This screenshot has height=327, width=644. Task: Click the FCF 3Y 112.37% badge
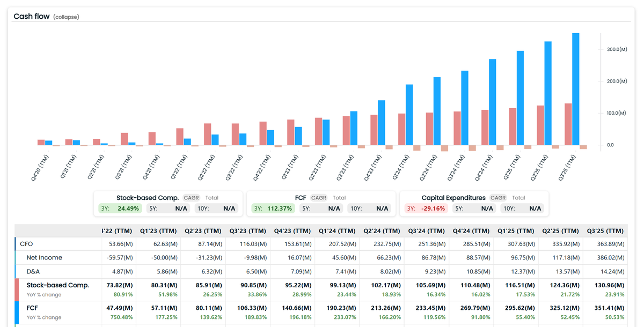[x=273, y=209]
